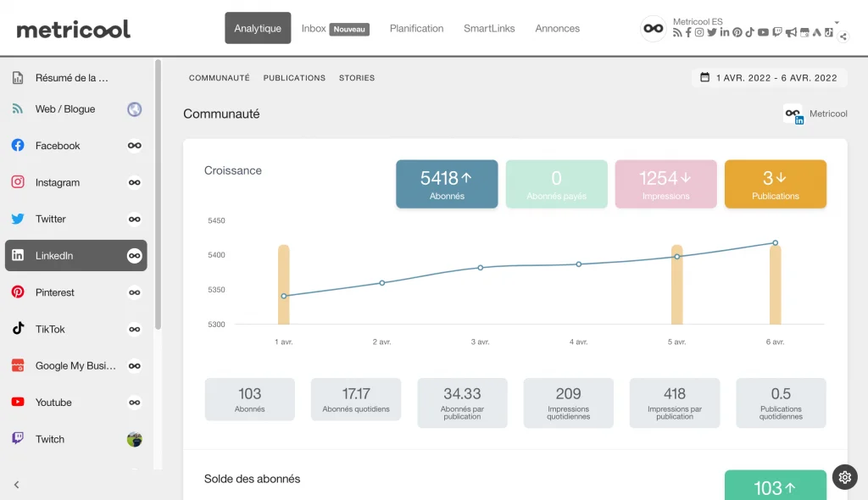Open the Web / Blogue RSS icon
This screenshot has width=868, height=500.
(18, 108)
